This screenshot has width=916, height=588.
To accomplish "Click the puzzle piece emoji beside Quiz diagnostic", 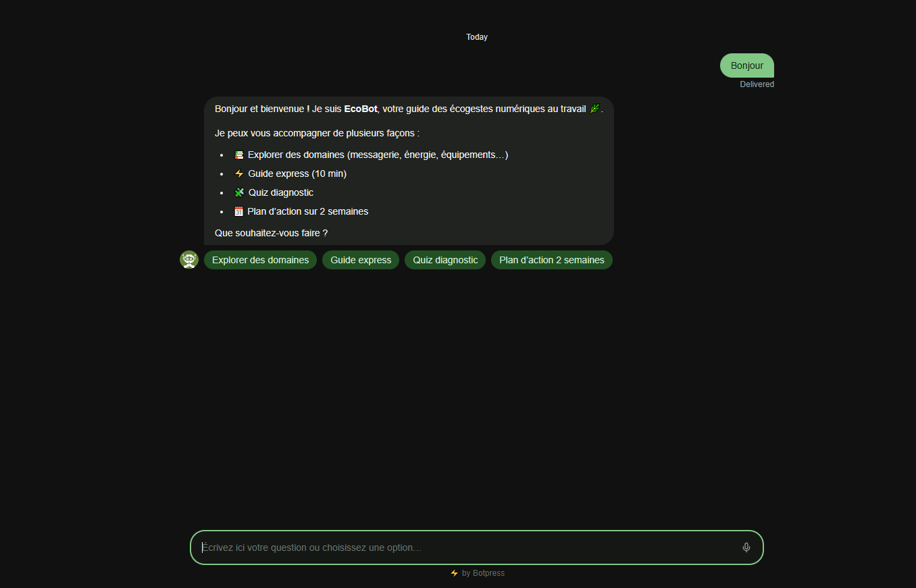I will [x=238, y=192].
